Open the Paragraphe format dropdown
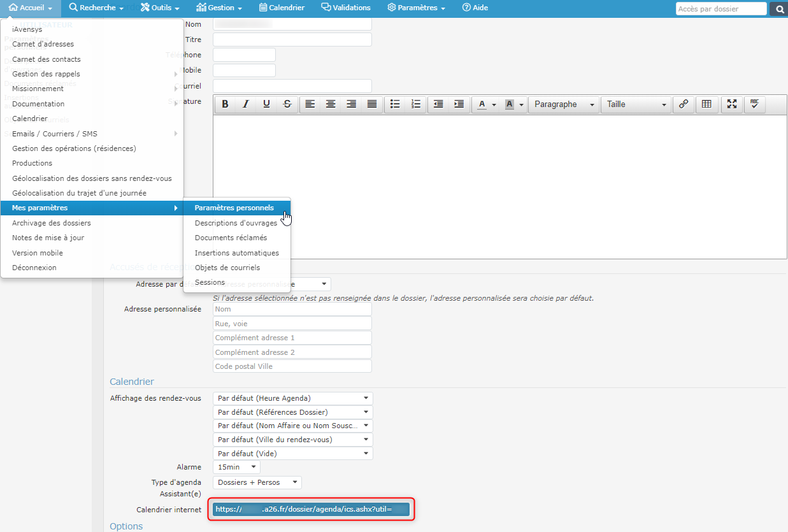The width and height of the screenshot is (788, 532). pyautogui.click(x=564, y=104)
